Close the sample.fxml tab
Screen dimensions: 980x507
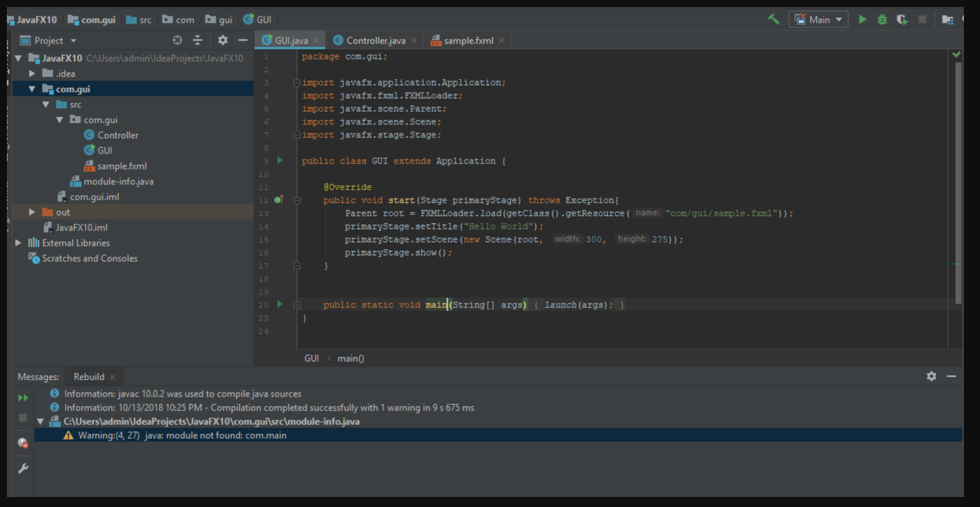point(502,40)
